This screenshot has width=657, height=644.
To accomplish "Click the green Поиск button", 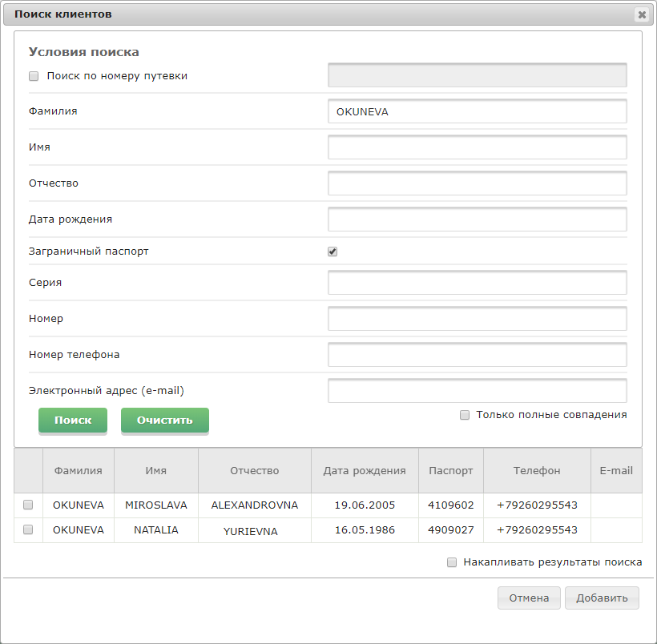I will [73, 421].
